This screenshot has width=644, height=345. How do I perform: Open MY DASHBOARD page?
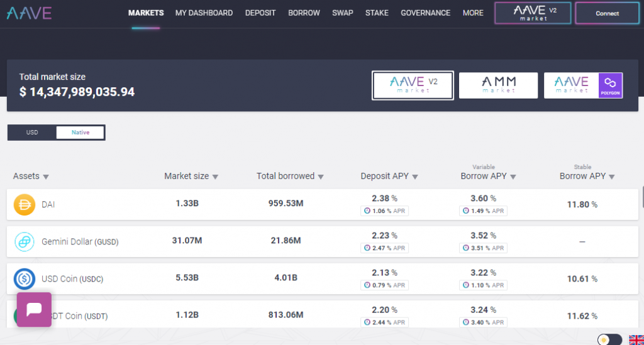point(204,13)
